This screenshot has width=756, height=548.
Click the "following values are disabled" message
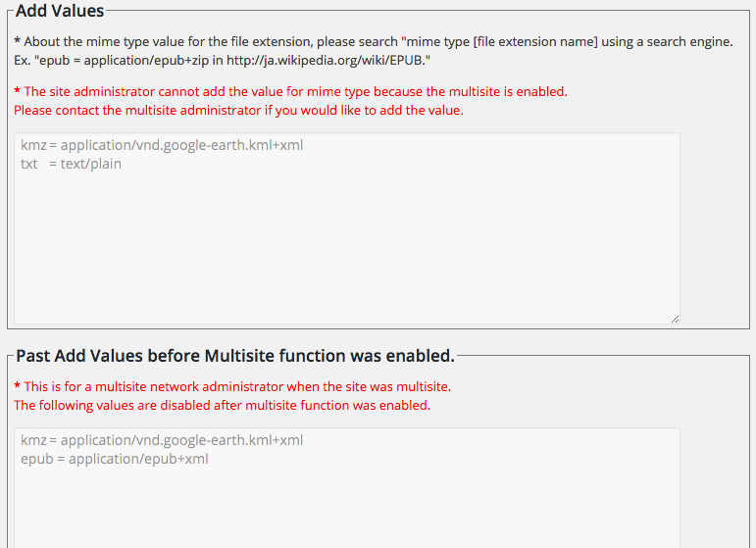click(222, 405)
